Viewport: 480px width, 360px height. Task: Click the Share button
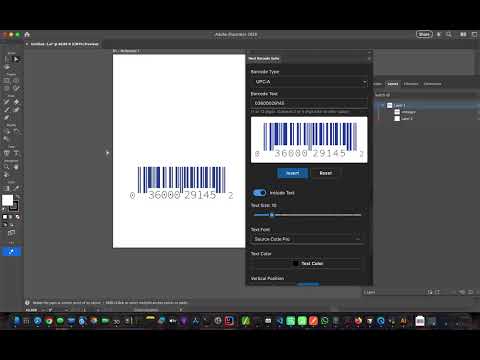click(424, 34)
